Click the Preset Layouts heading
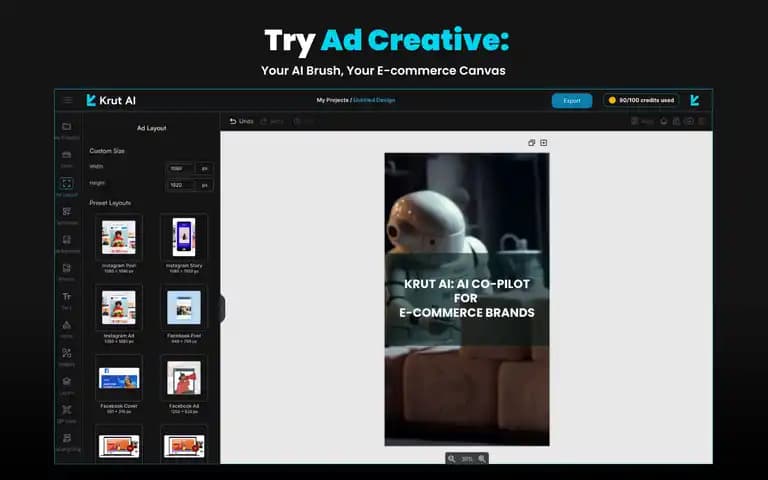 coord(110,203)
